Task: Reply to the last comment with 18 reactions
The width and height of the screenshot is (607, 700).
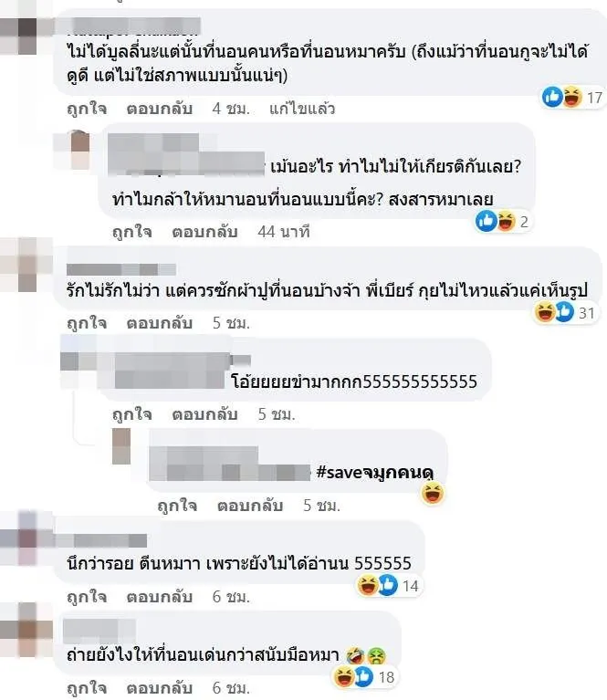Action: [160, 688]
